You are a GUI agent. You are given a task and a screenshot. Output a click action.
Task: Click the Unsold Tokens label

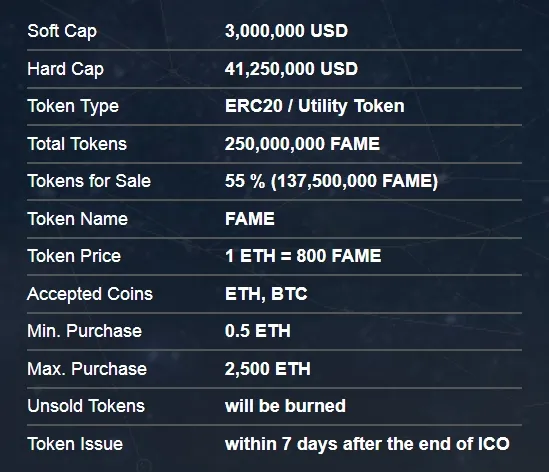point(86,406)
